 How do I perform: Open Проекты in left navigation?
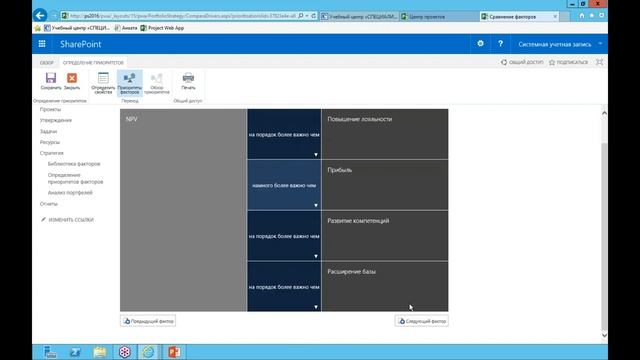coord(50,109)
